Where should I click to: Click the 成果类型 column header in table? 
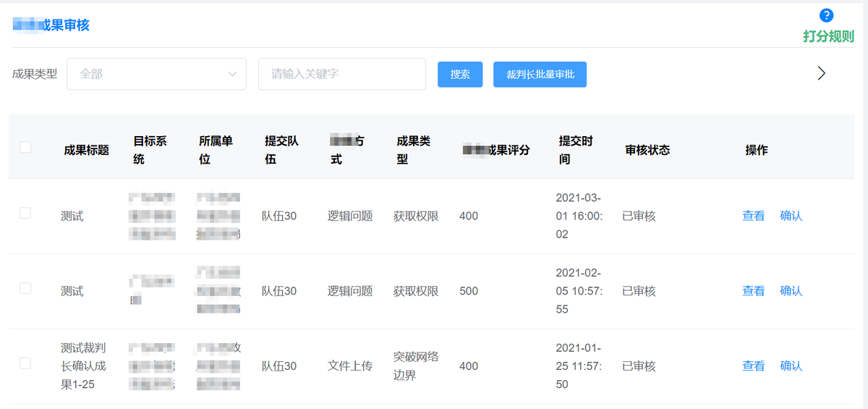(x=413, y=150)
